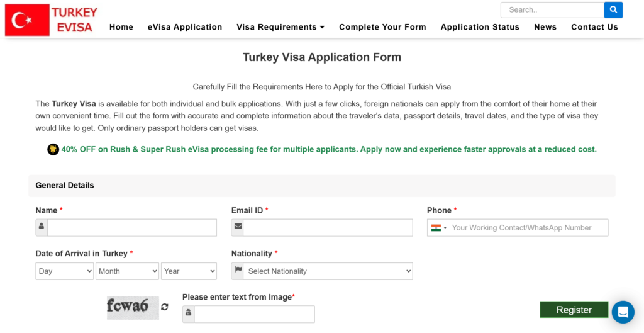Click the lock icon beside captcha field

188,314
